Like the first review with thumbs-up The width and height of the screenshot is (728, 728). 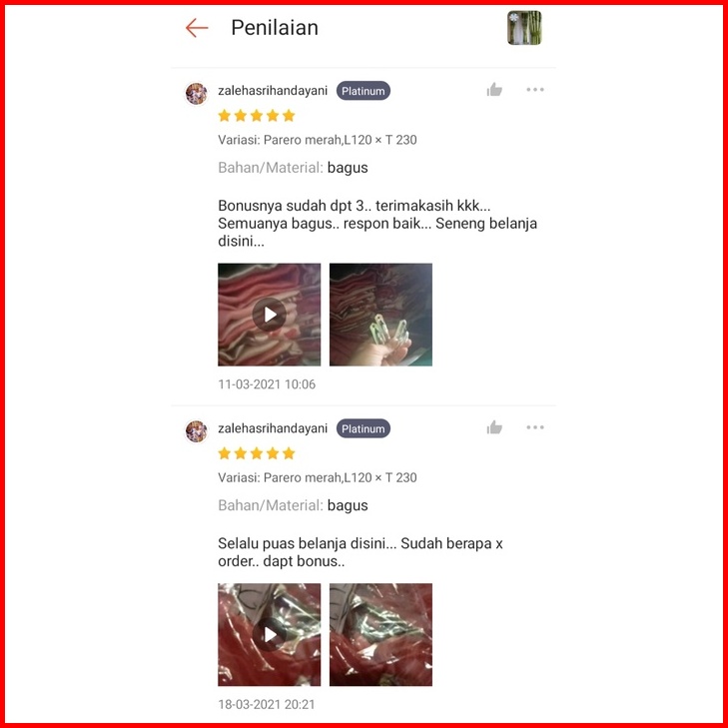click(494, 90)
